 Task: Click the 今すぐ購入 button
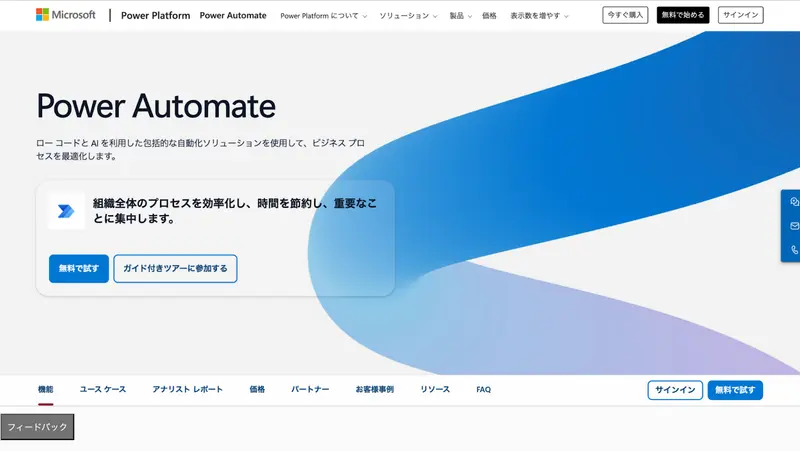(x=625, y=15)
